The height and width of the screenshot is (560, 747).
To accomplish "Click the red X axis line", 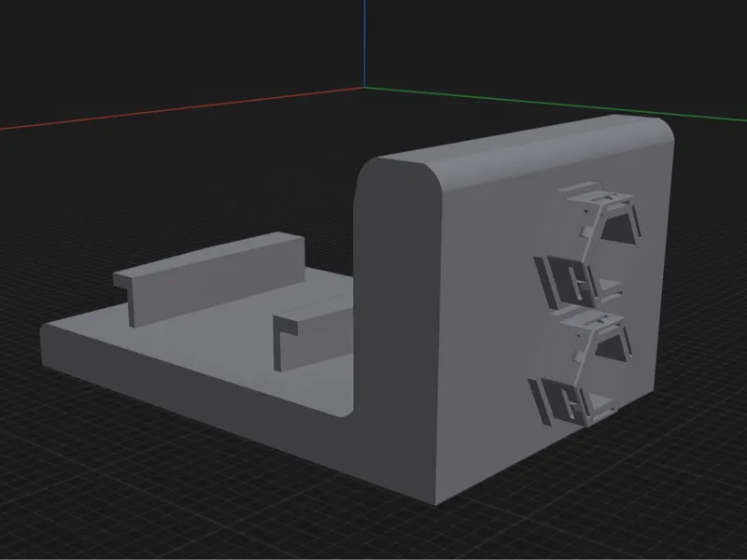I will pyautogui.click(x=181, y=108).
